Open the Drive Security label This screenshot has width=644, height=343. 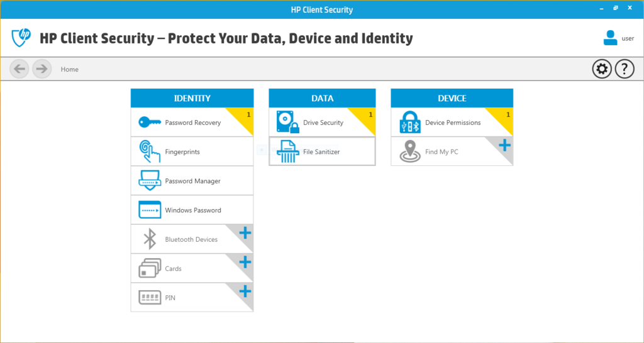point(323,122)
